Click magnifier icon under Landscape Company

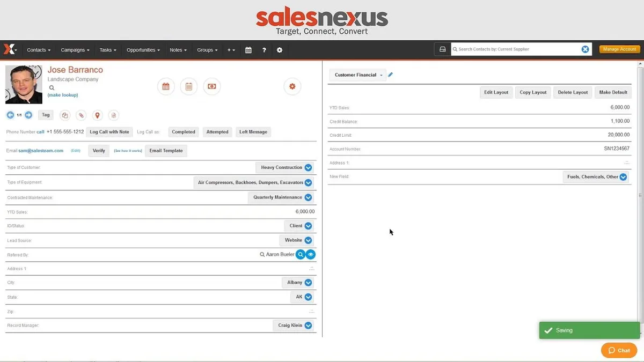coord(52,87)
